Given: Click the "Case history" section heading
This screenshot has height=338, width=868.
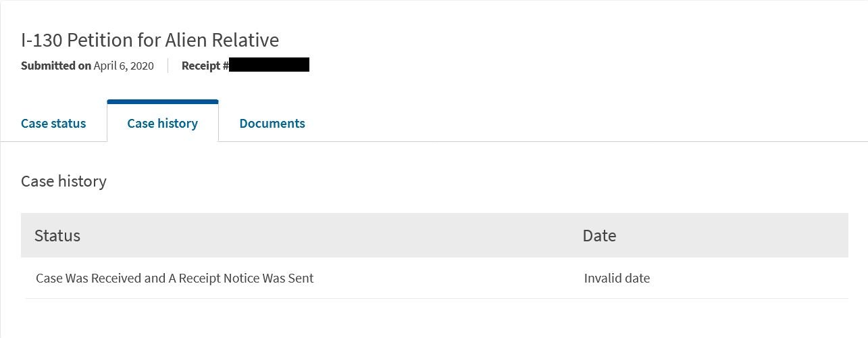Looking at the screenshot, I should (x=63, y=181).
